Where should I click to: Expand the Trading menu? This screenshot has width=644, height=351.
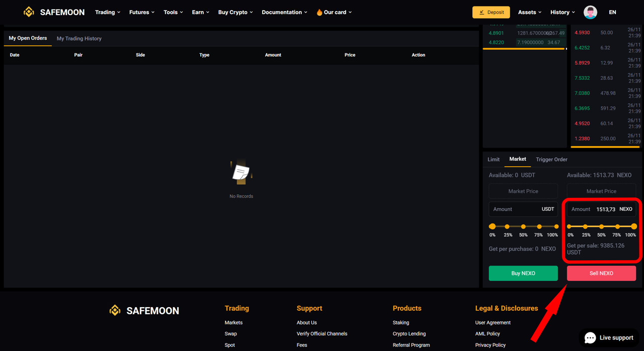tap(108, 12)
